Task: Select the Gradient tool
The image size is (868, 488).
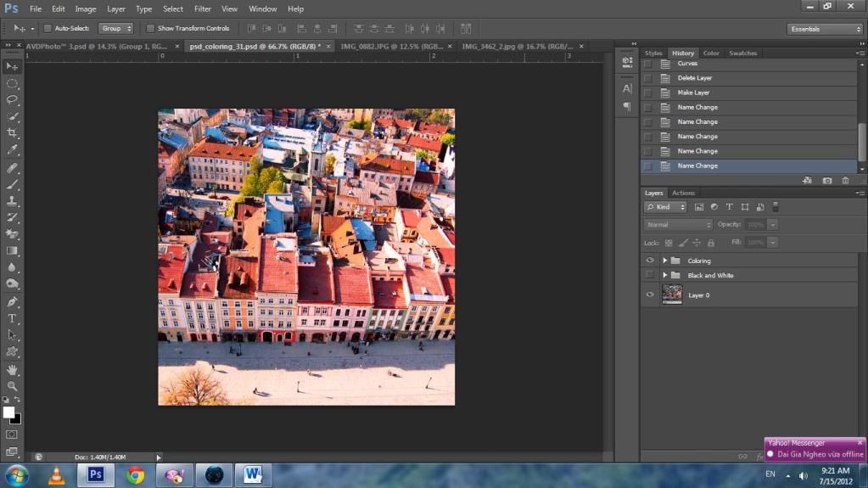Action: (x=12, y=251)
